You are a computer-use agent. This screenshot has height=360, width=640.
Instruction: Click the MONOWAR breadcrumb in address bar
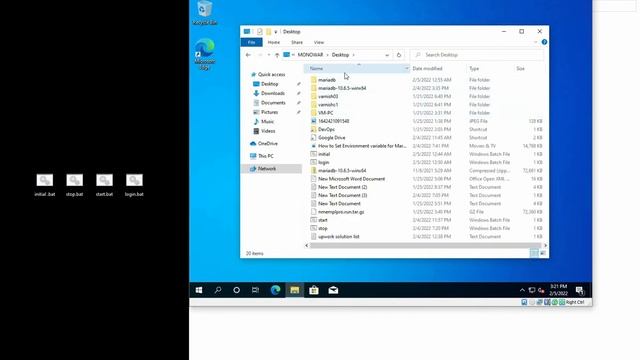pos(310,55)
